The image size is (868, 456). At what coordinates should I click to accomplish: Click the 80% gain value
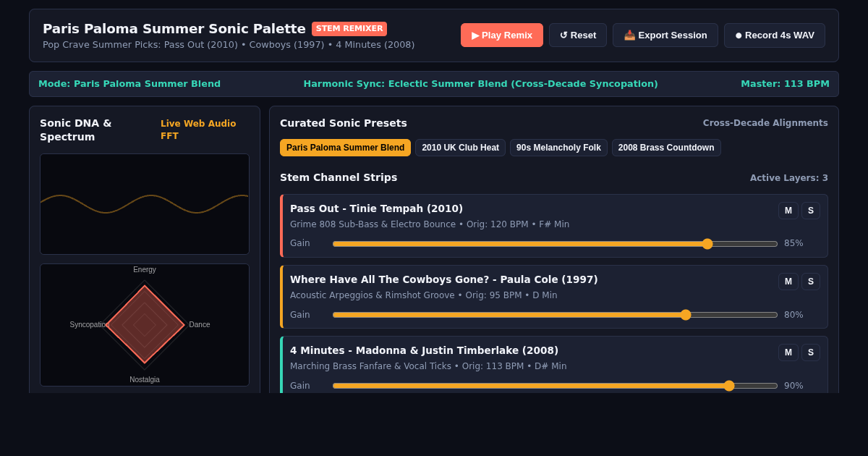point(793,314)
